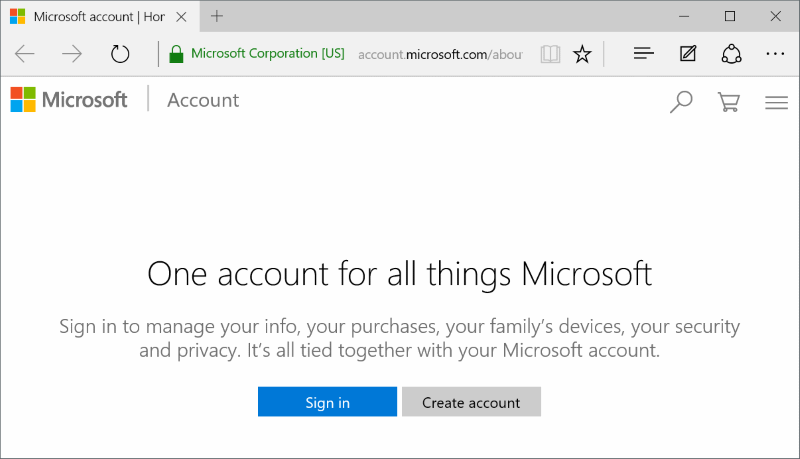This screenshot has width=800, height=459.
Task: Make a Web Note pencil icon
Action: click(688, 53)
